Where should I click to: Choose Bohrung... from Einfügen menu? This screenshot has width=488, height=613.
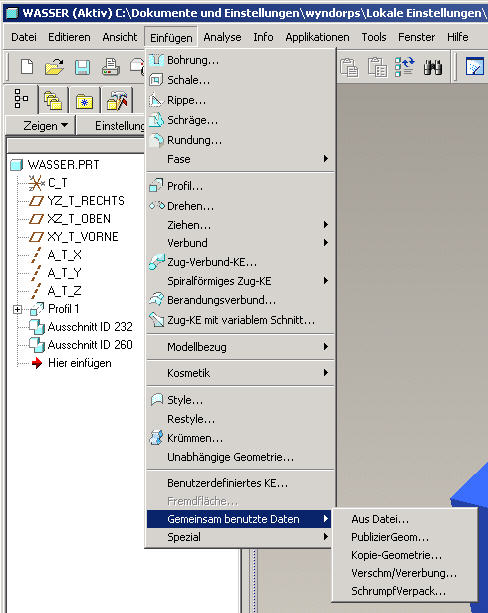pyautogui.click(x=240, y=60)
